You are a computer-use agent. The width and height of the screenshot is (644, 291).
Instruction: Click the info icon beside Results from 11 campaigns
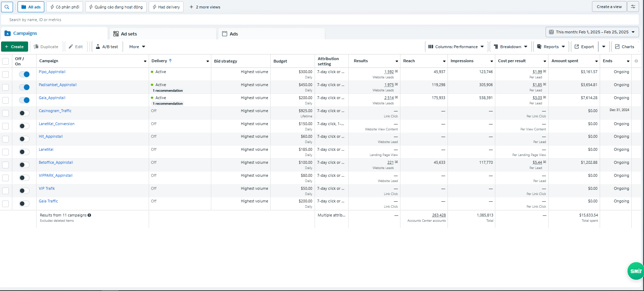[89, 215]
